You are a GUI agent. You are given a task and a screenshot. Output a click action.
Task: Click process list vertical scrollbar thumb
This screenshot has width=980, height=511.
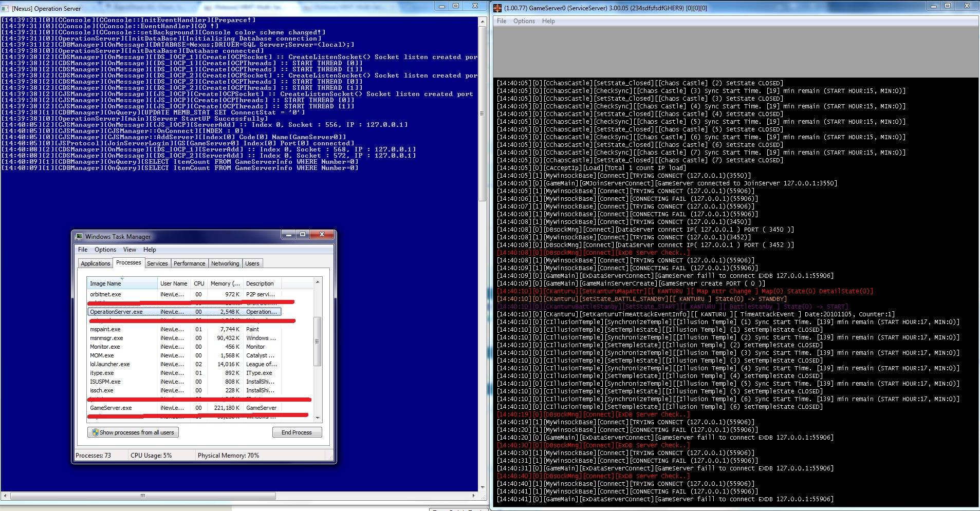tap(318, 341)
